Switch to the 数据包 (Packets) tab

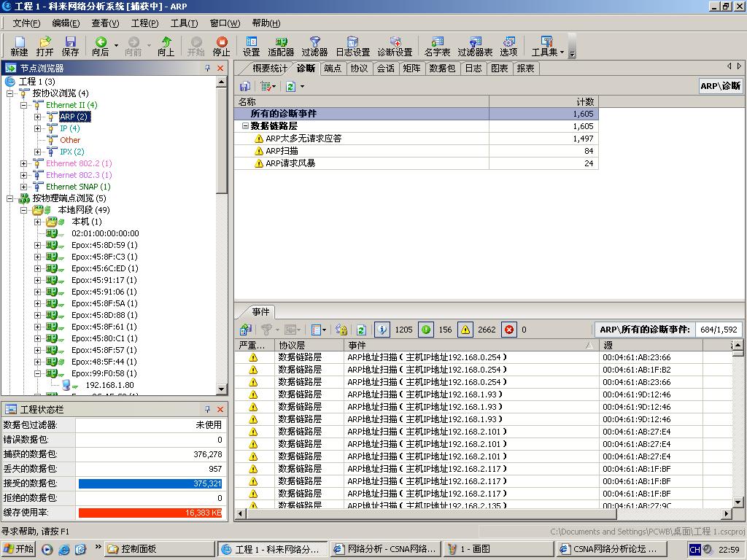pos(442,68)
